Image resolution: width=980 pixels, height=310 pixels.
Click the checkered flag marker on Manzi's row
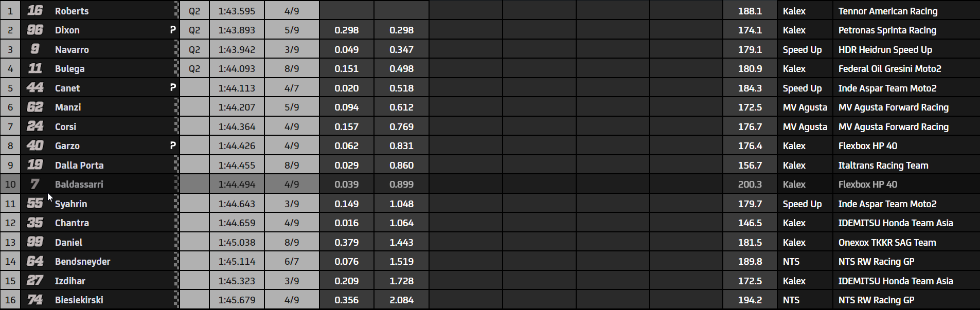point(176,107)
